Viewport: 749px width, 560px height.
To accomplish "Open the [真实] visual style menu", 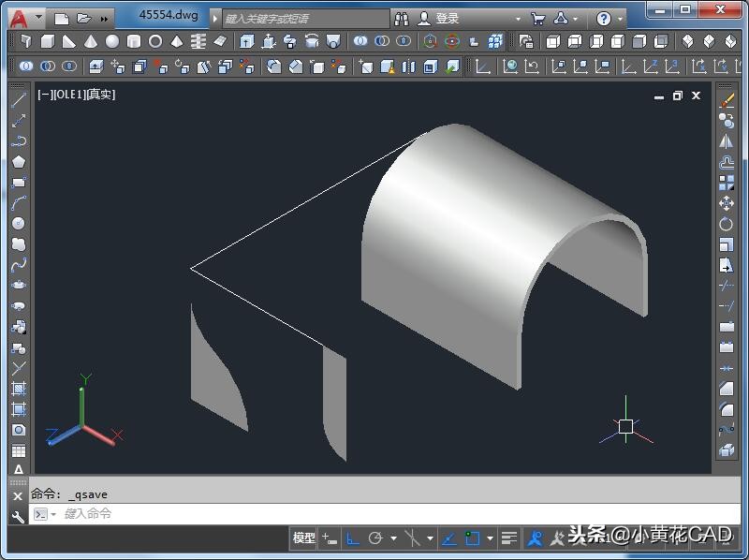I will coord(100,95).
